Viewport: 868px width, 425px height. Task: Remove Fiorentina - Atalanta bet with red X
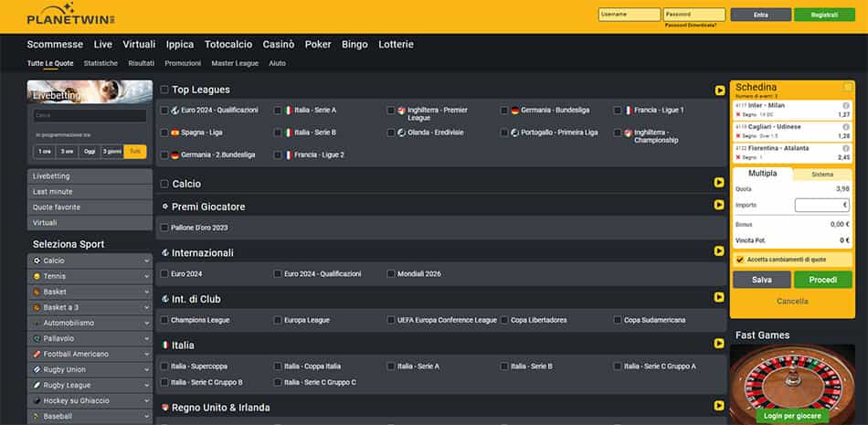click(x=738, y=157)
